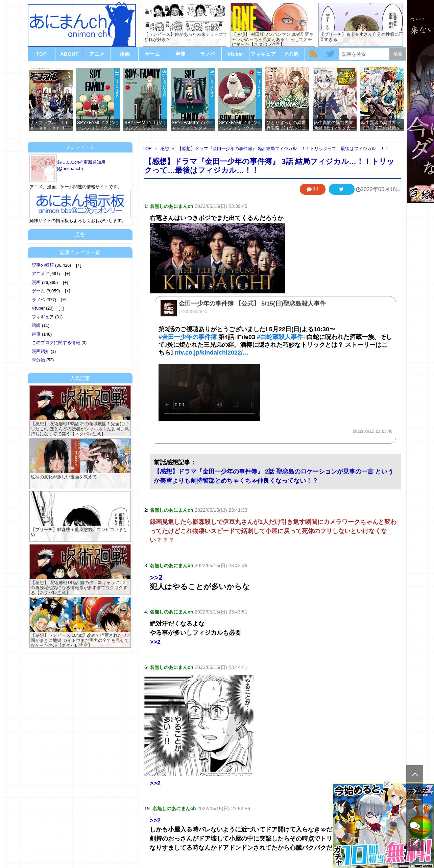Expand the ゲーム category list
This screenshot has width=434, height=868.
click(x=68, y=291)
